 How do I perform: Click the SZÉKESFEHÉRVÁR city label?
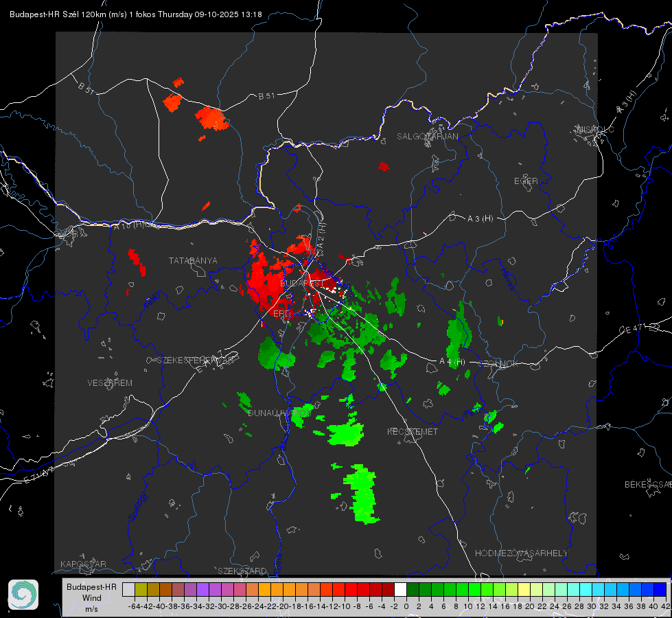[x=197, y=360]
